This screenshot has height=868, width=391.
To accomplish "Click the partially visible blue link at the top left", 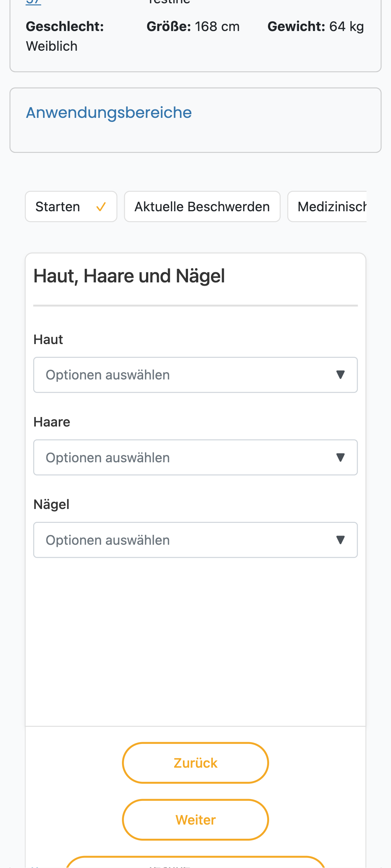I will coord(33,2).
